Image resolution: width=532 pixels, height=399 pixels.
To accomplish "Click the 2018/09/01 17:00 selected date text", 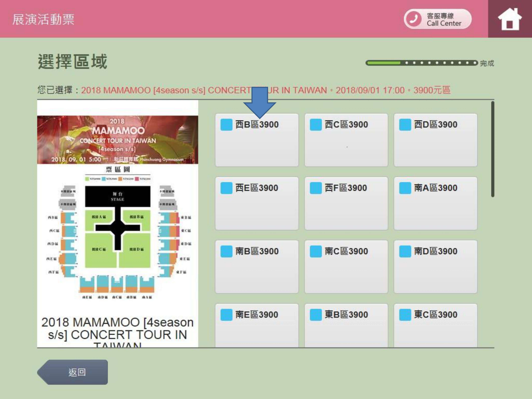I will pyautogui.click(x=370, y=90).
